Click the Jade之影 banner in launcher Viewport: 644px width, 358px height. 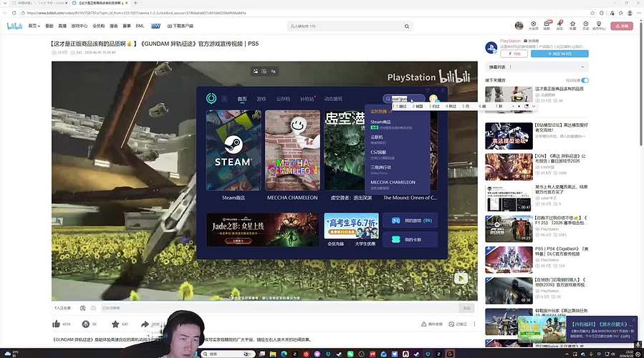(262, 230)
